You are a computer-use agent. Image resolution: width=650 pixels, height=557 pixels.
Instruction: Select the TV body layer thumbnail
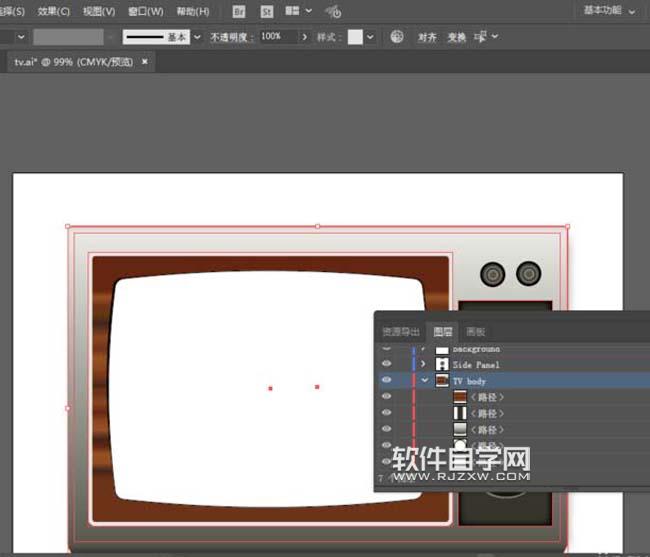442,381
